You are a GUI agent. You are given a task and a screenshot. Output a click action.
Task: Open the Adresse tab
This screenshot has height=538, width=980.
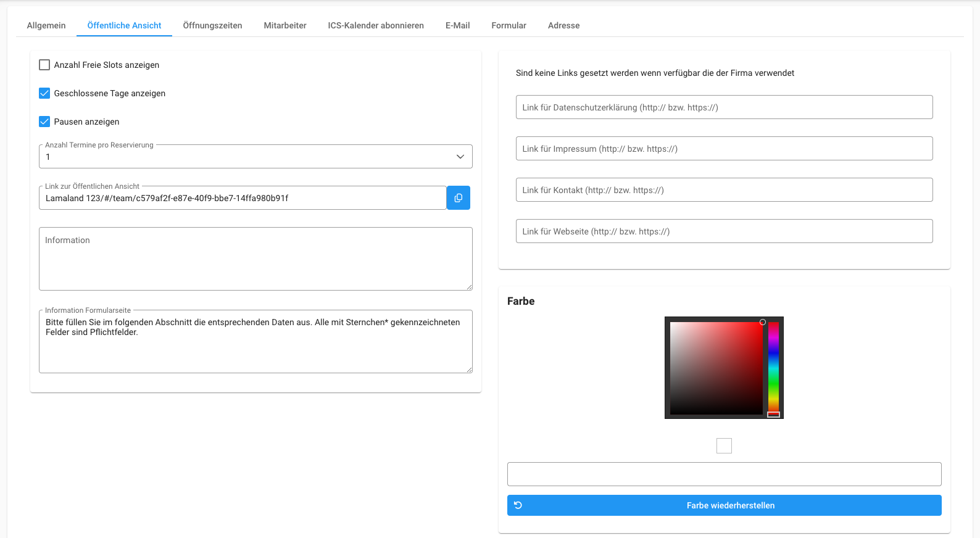point(563,25)
